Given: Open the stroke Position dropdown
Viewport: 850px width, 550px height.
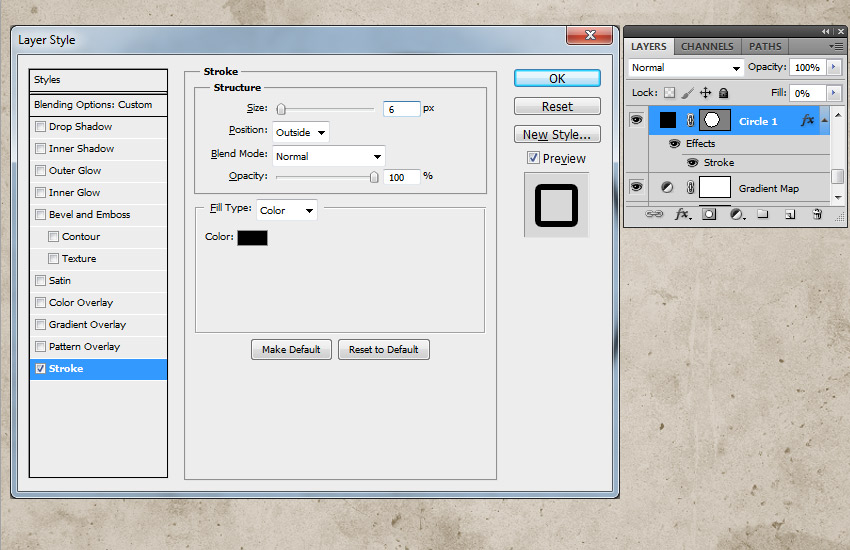Looking at the screenshot, I should tap(301, 132).
